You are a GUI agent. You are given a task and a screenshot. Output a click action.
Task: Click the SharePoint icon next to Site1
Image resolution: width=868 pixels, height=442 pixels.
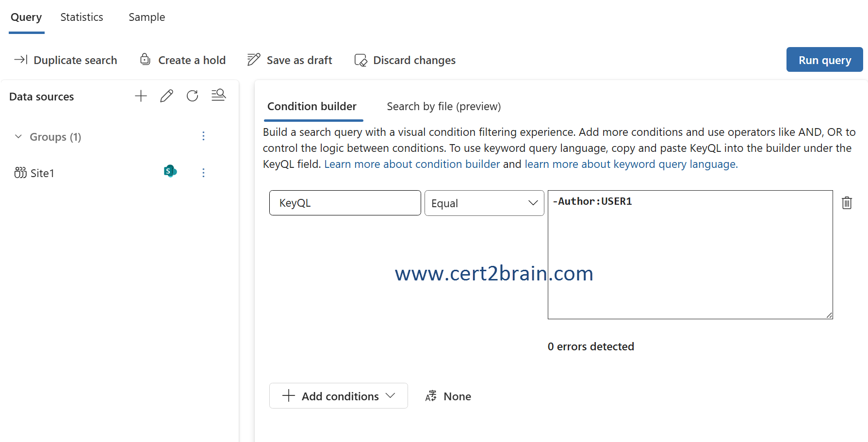tap(170, 171)
